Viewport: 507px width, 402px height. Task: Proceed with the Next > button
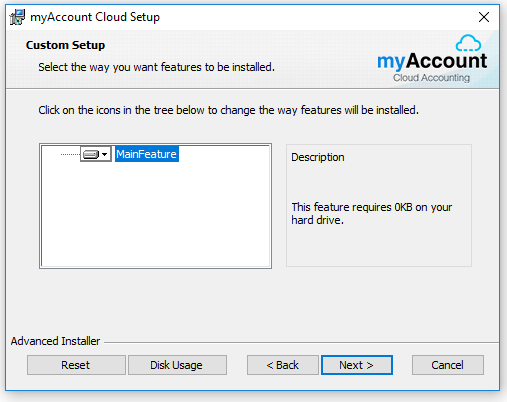coord(357,365)
